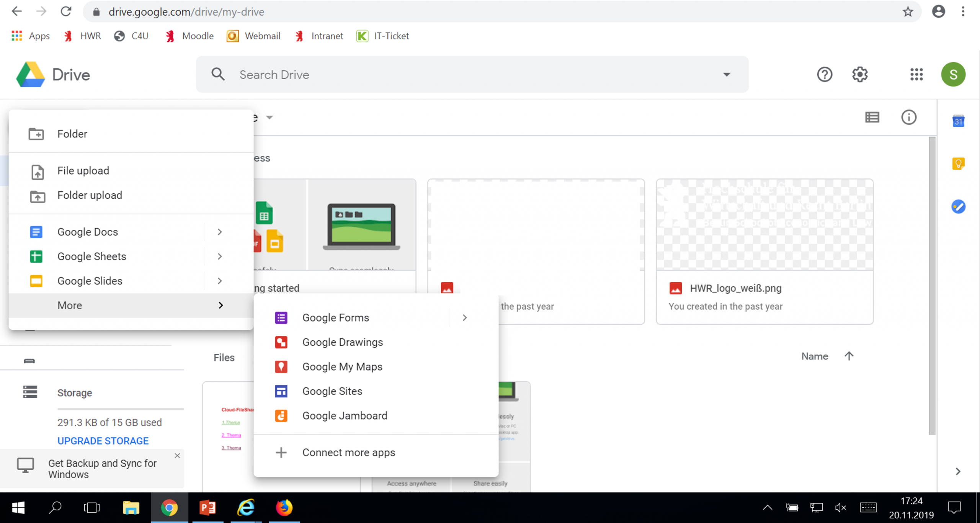Show file details info icon
This screenshot has height=523, width=980.
[x=909, y=117]
